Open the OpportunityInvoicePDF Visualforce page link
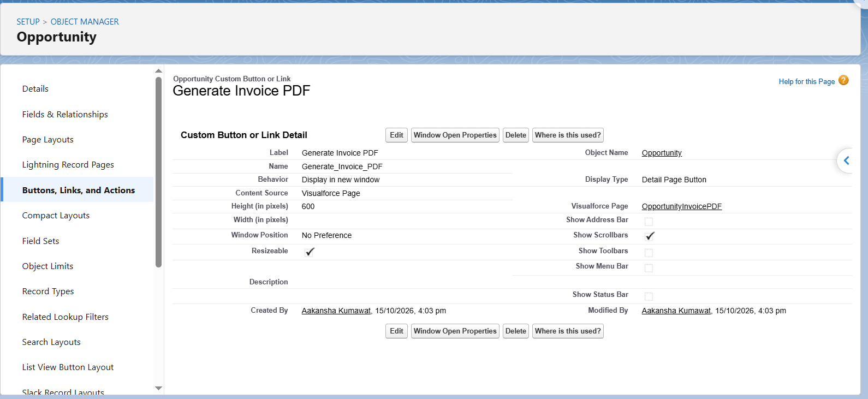868x399 pixels. click(682, 206)
